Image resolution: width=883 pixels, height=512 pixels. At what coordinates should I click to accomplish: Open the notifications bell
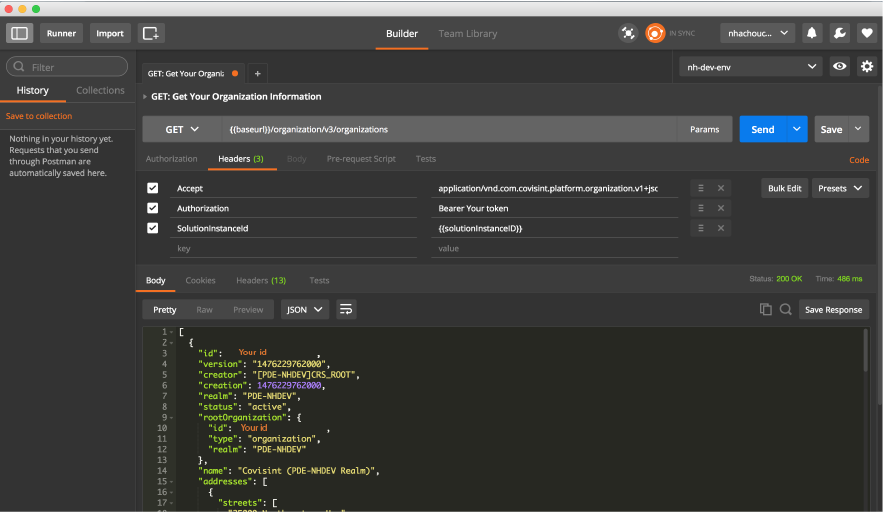click(x=812, y=33)
